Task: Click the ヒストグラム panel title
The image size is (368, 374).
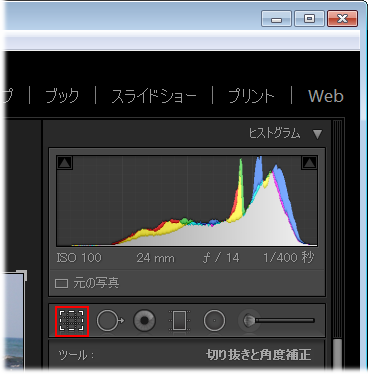Action: point(274,133)
